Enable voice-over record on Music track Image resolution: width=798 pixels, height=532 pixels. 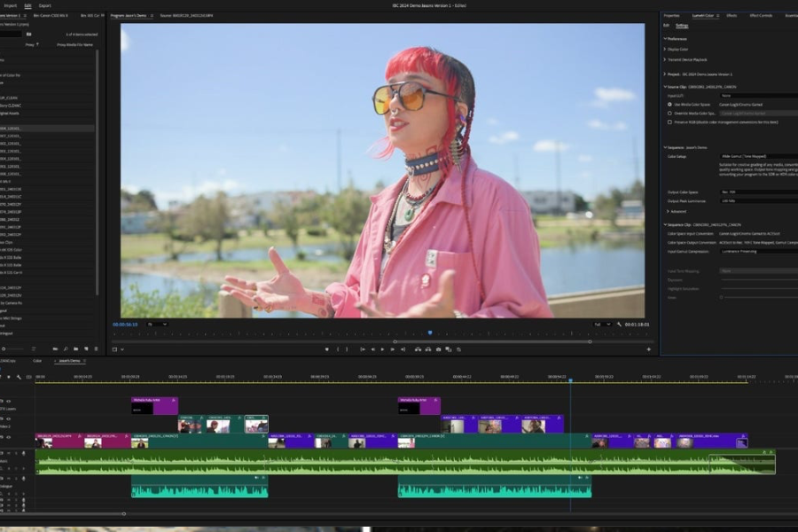(x=23, y=453)
